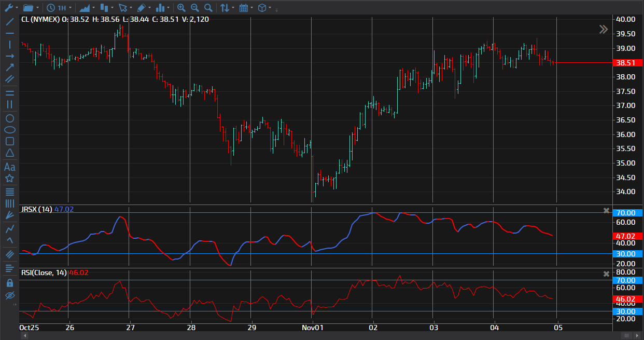The width and height of the screenshot is (644, 340).
Task: Remove the RSI indicator panel
Action: pyautogui.click(x=606, y=274)
